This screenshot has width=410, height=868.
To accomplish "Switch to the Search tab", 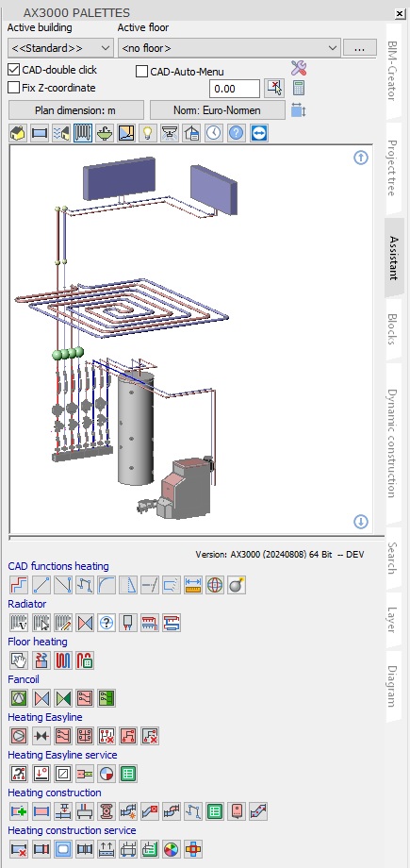I will tap(392, 558).
